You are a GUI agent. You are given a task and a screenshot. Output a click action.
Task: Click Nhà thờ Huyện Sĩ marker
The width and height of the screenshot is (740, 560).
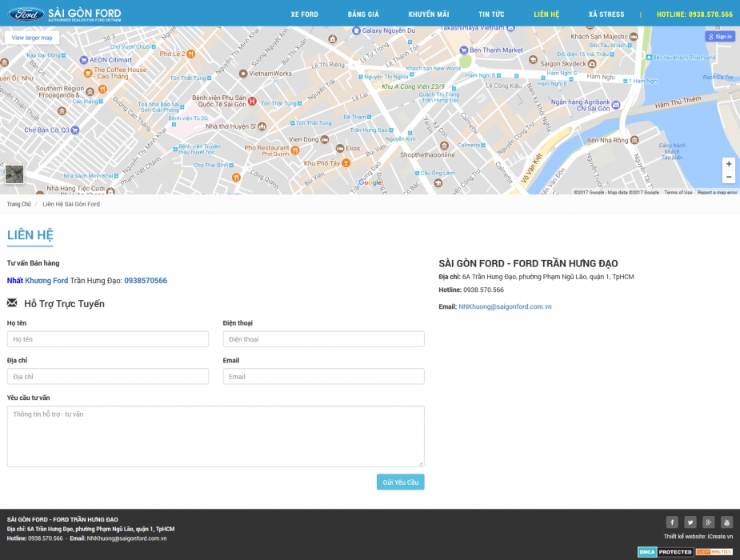point(262,126)
